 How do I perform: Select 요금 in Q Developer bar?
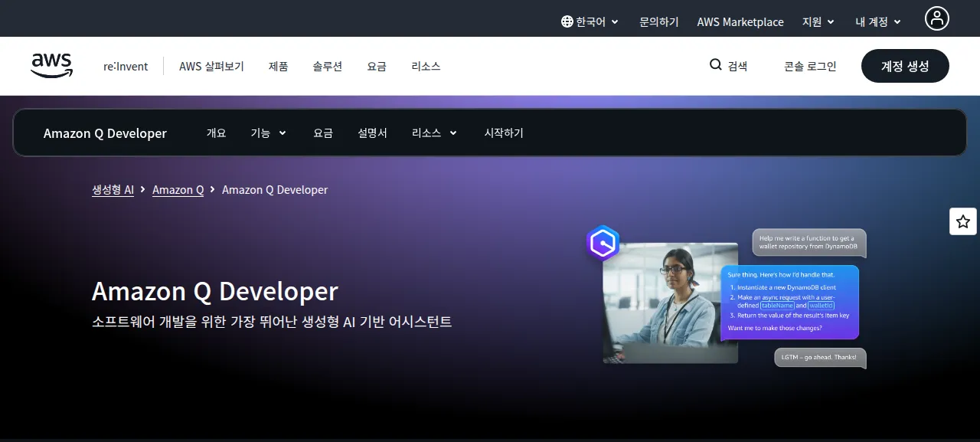coord(323,133)
